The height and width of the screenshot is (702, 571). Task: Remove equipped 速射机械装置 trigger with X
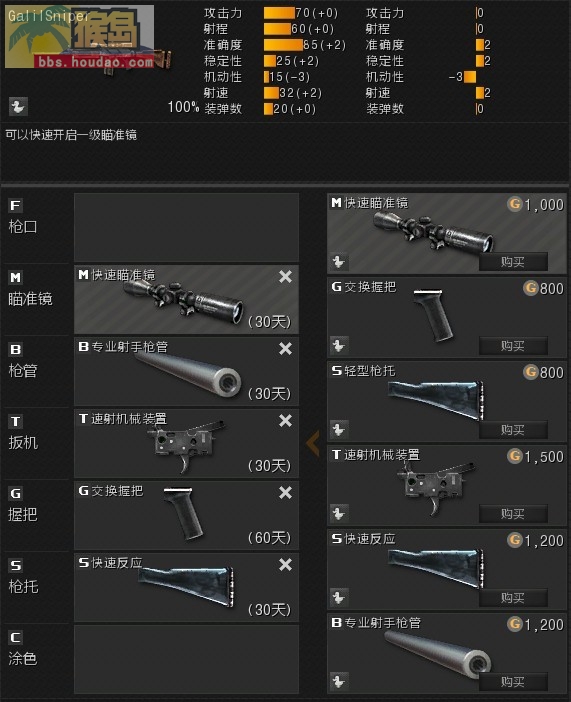click(285, 420)
